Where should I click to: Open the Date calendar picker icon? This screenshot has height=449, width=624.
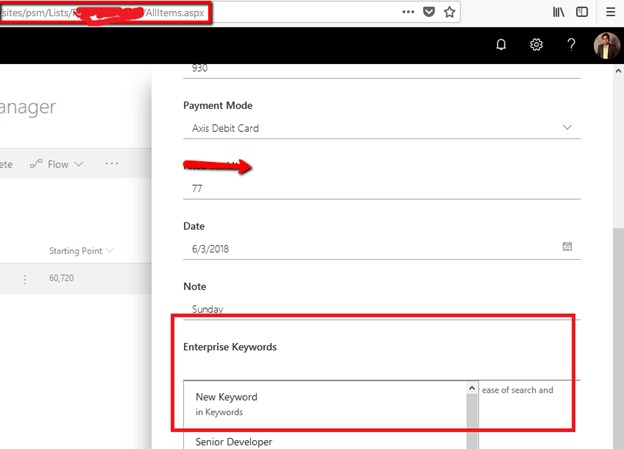567,246
